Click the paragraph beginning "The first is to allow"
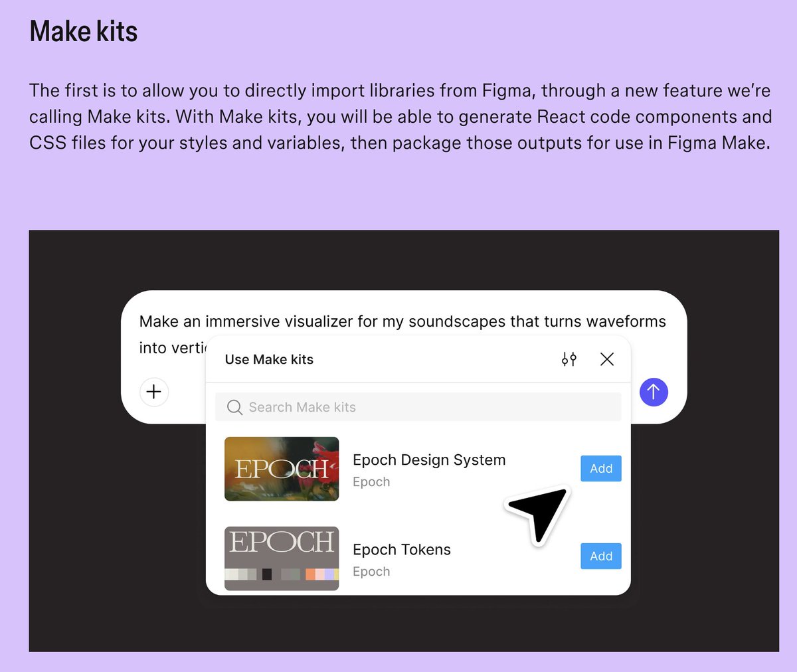 click(x=400, y=117)
